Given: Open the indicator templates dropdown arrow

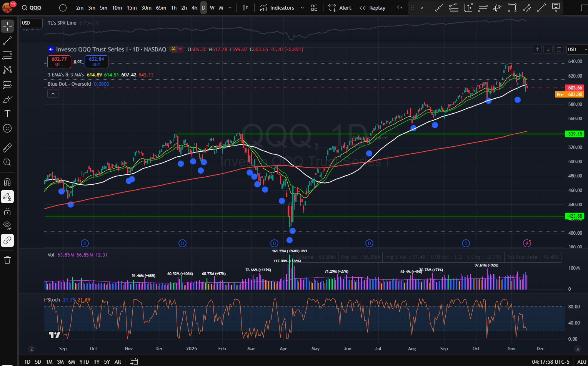Looking at the screenshot, I should [302, 8].
